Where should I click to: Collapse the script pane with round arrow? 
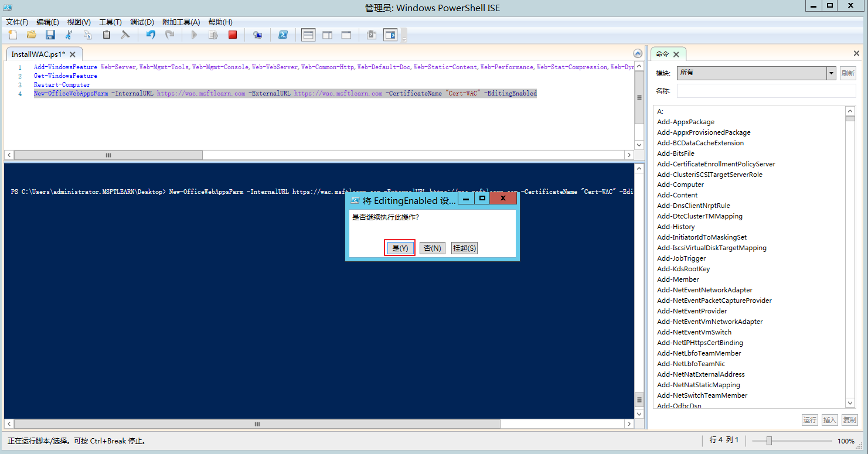point(638,53)
